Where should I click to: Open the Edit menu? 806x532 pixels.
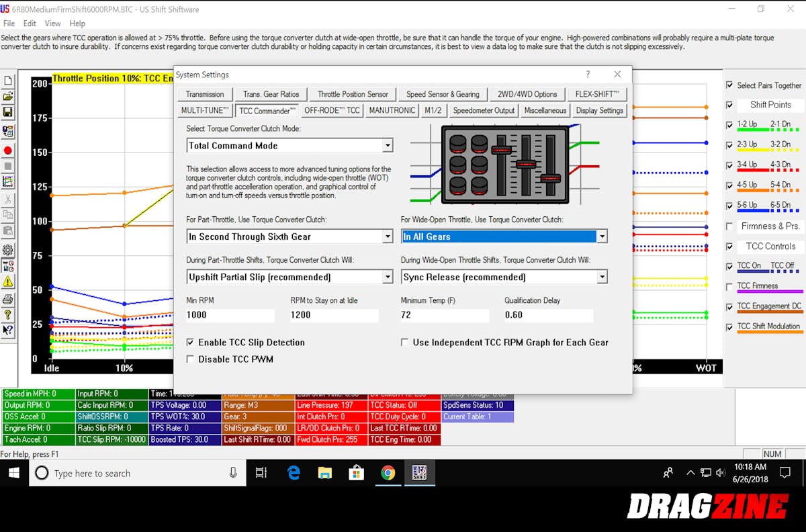click(x=30, y=24)
